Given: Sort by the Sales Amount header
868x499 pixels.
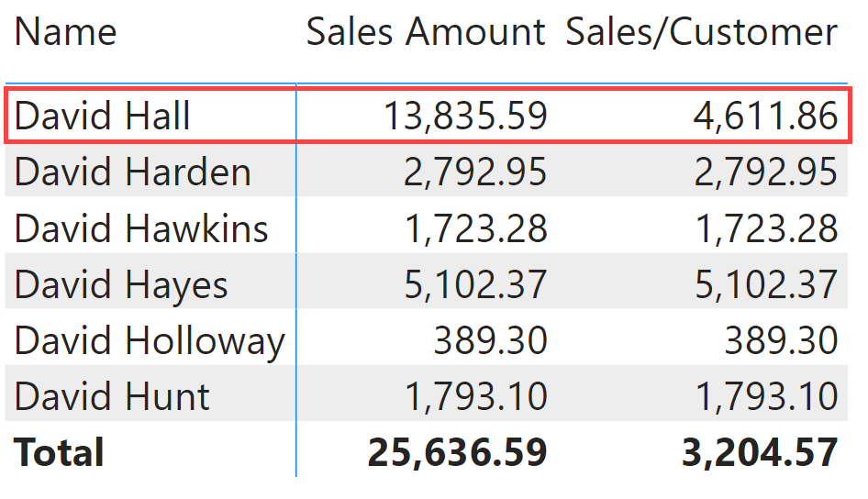Looking at the screenshot, I should click(x=426, y=32).
